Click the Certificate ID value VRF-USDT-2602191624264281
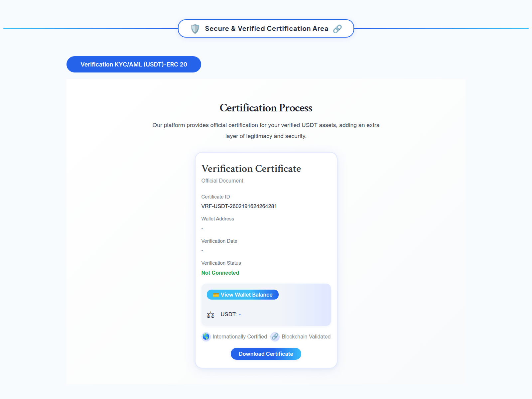The image size is (532, 399). click(239, 206)
